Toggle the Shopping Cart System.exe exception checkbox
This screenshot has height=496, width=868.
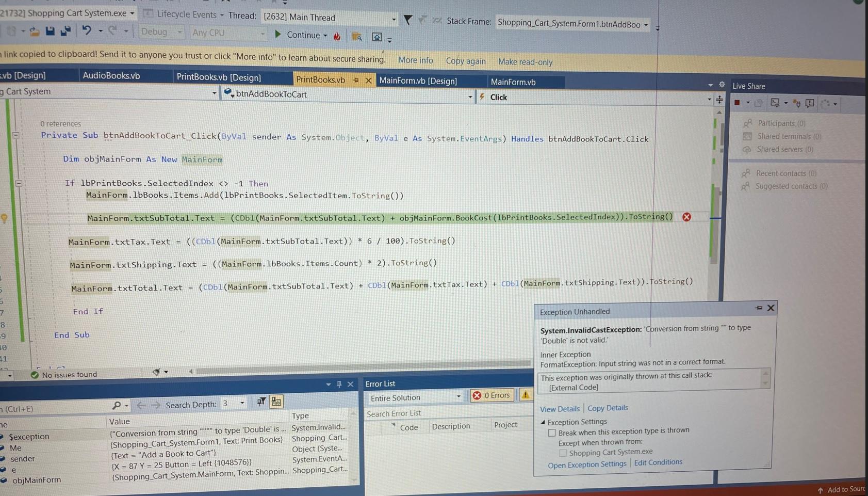pyautogui.click(x=563, y=453)
